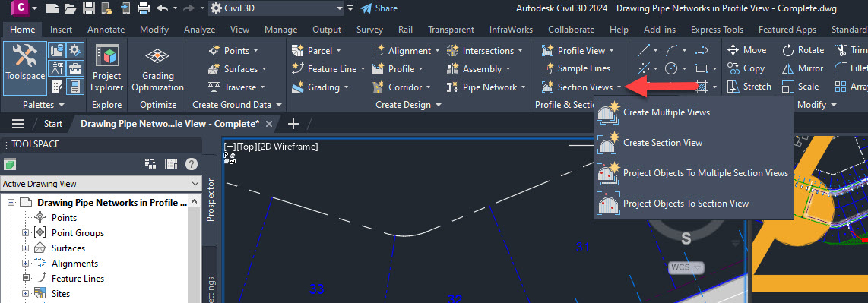Click the Rectangle draw tool icon
Screen dimensions: 868x303
click(702, 68)
